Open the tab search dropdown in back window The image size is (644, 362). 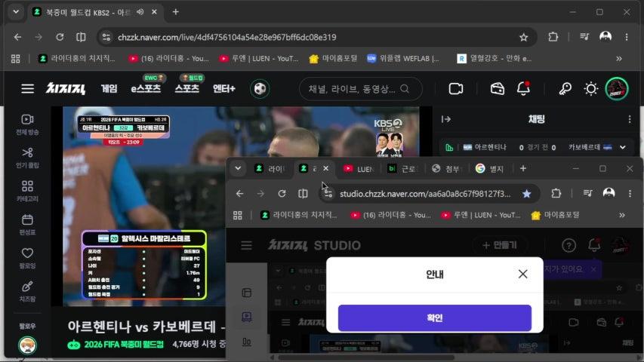pyautogui.click(x=16, y=12)
